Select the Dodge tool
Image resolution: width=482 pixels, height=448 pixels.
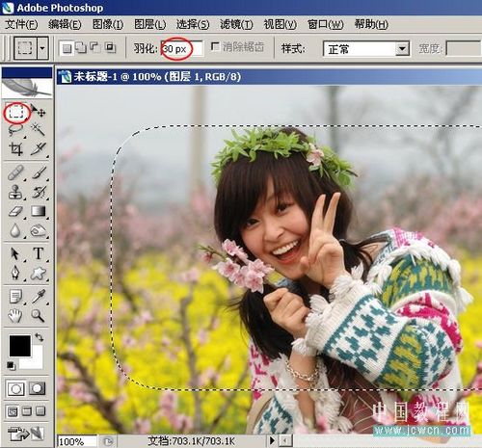tap(39, 230)
